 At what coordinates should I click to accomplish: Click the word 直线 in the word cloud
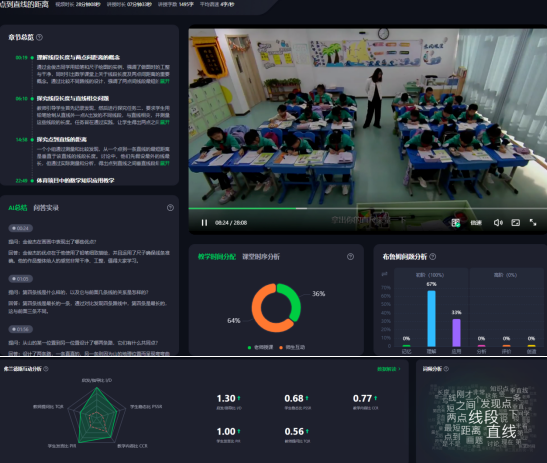(501, 432)
